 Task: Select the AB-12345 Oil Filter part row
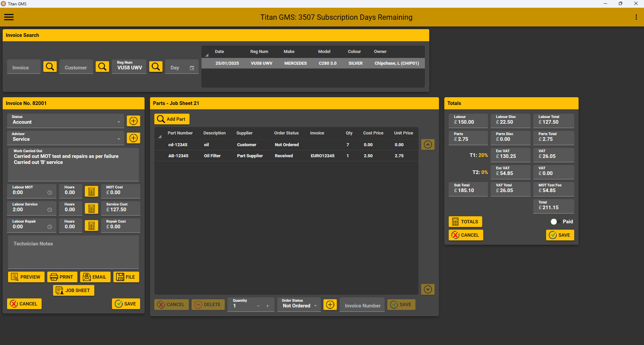click(x=286, y=156)
